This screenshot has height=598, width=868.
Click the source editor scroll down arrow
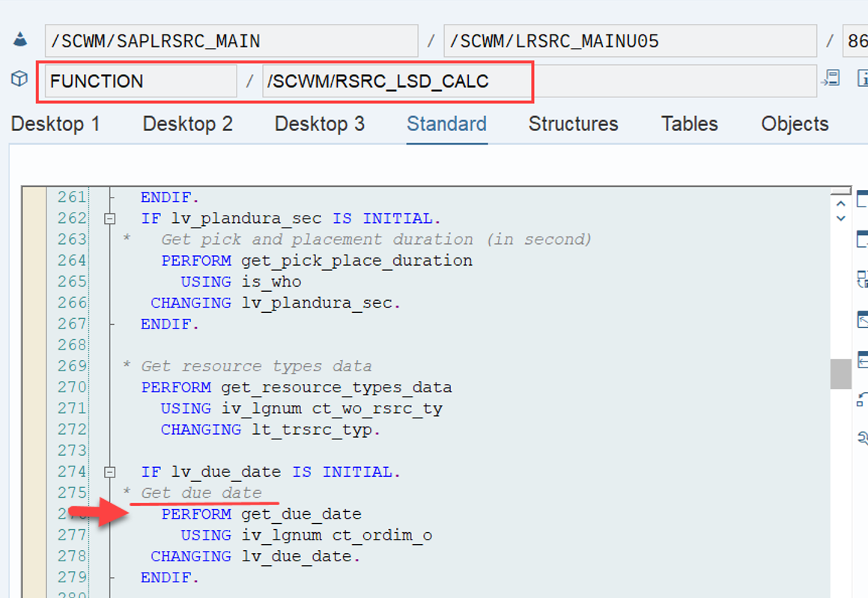coord(841,219)
